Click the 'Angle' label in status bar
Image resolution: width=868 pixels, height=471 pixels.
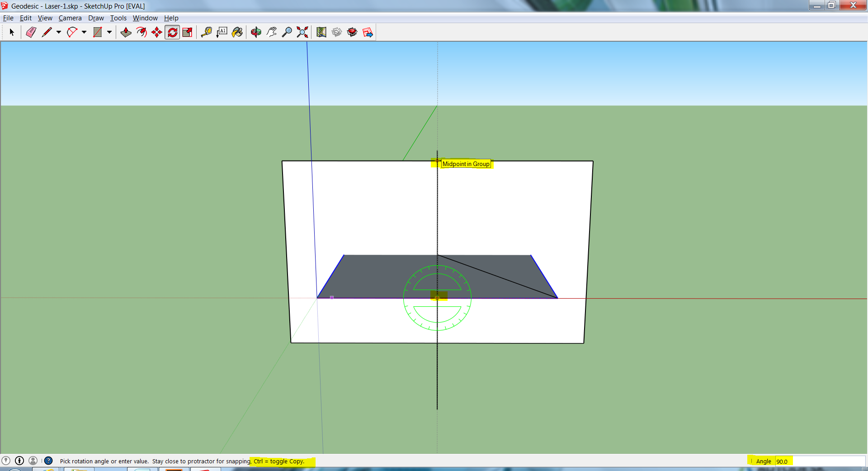click(764, 461)
